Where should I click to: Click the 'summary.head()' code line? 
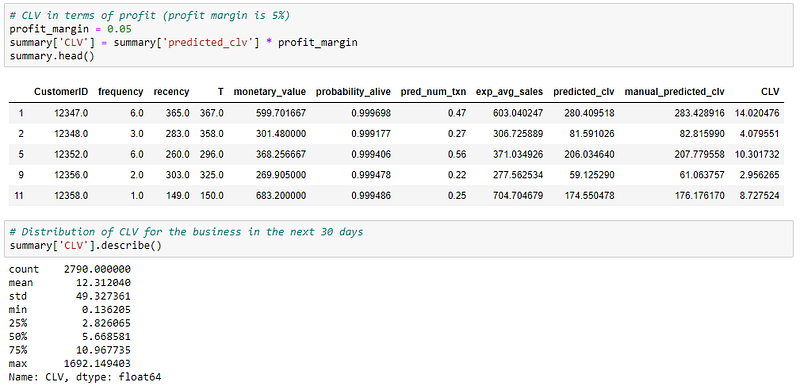(x=52, y=56)
